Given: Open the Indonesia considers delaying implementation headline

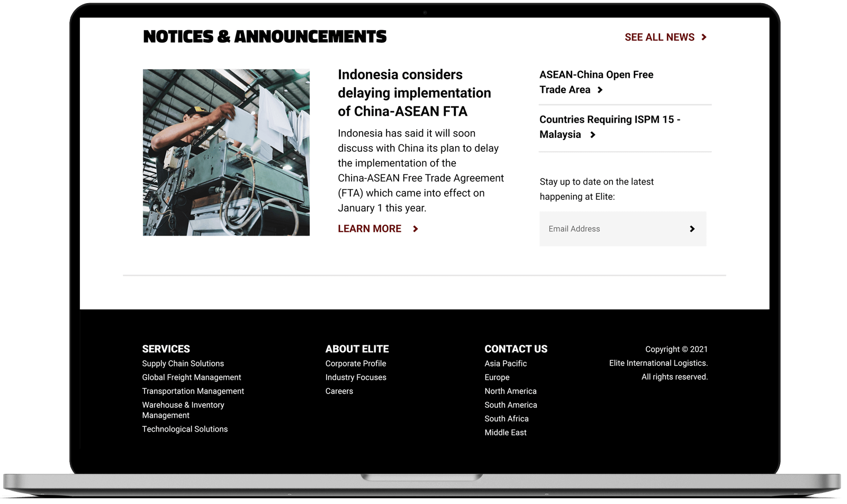Looking at the screenshot, I should pos(415,93).
